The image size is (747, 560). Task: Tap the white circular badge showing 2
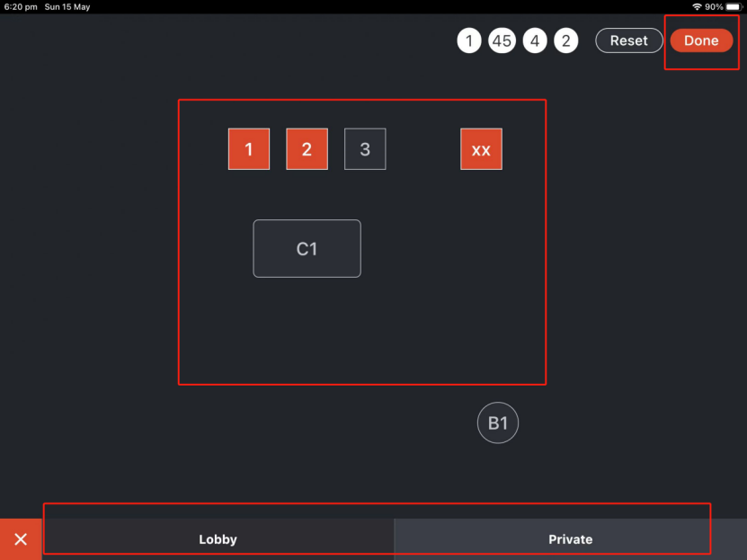(x=565, y=40)
